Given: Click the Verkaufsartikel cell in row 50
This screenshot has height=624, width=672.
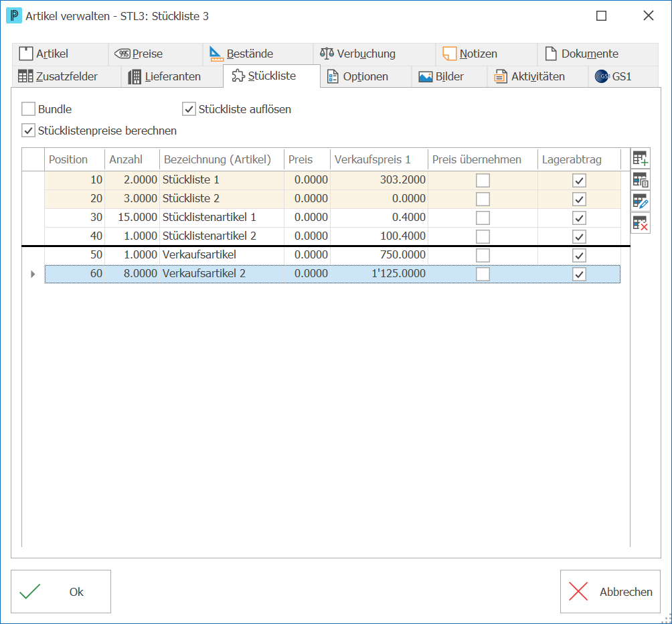Looking at the screenshot, I should [x=222, y=255].
